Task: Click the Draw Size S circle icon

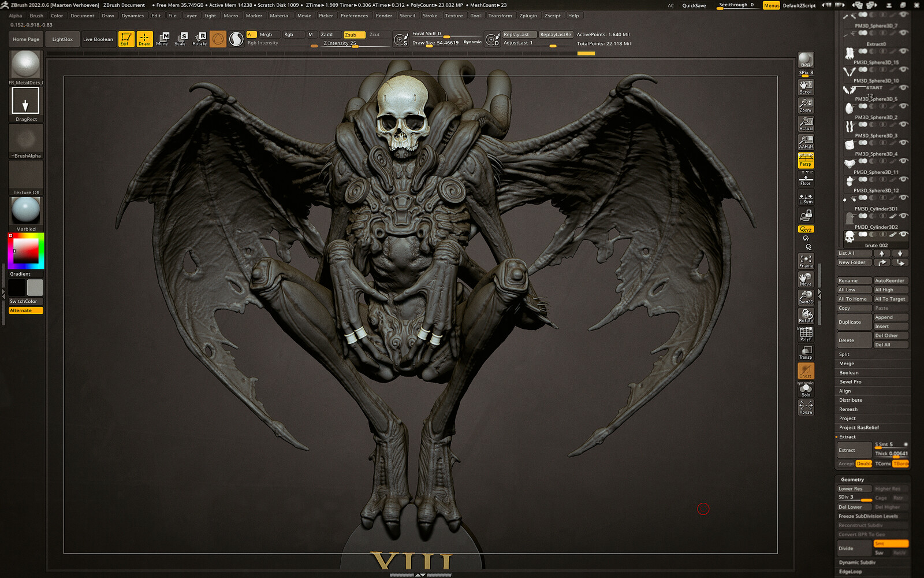Action: (x=401, y=39)
